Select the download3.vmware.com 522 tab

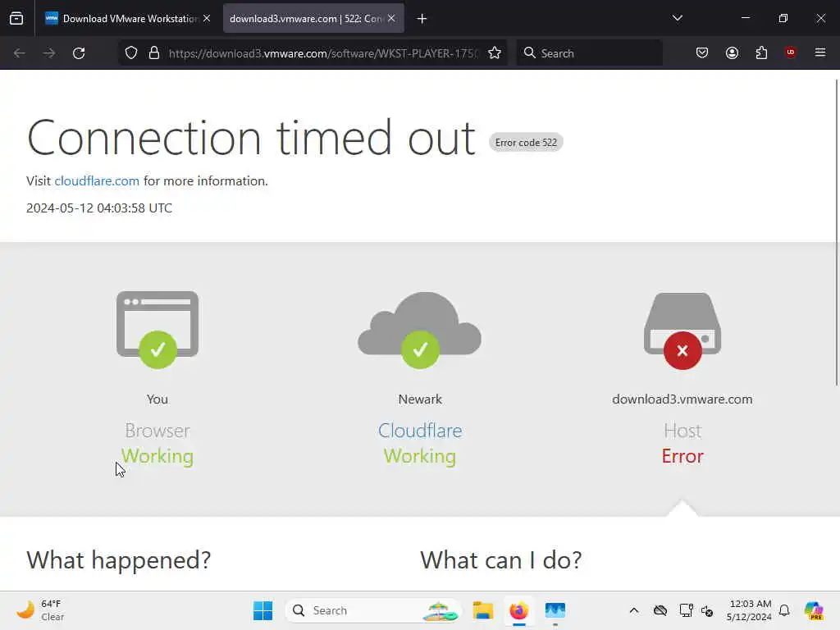313,18
